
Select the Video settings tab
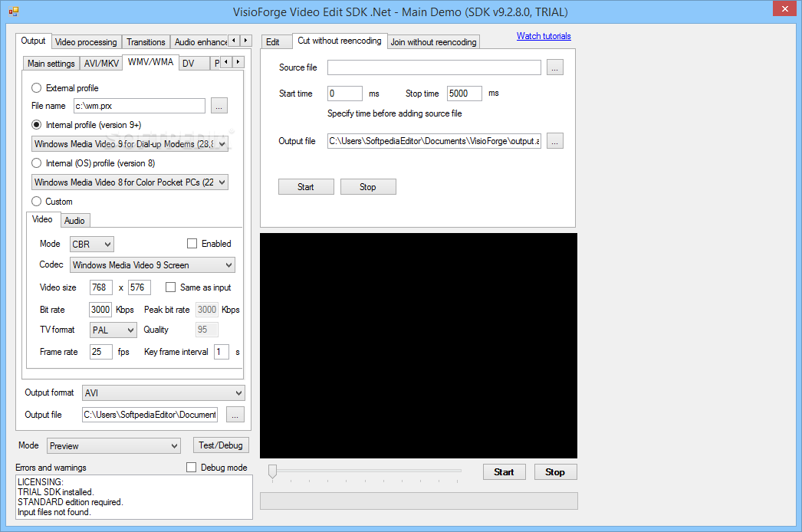(42, 219)
